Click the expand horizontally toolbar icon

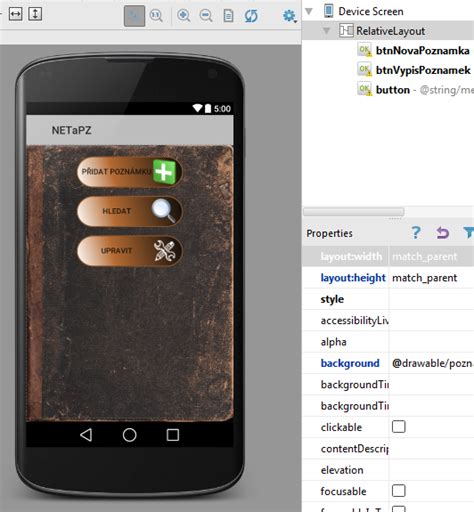point(15,14)
